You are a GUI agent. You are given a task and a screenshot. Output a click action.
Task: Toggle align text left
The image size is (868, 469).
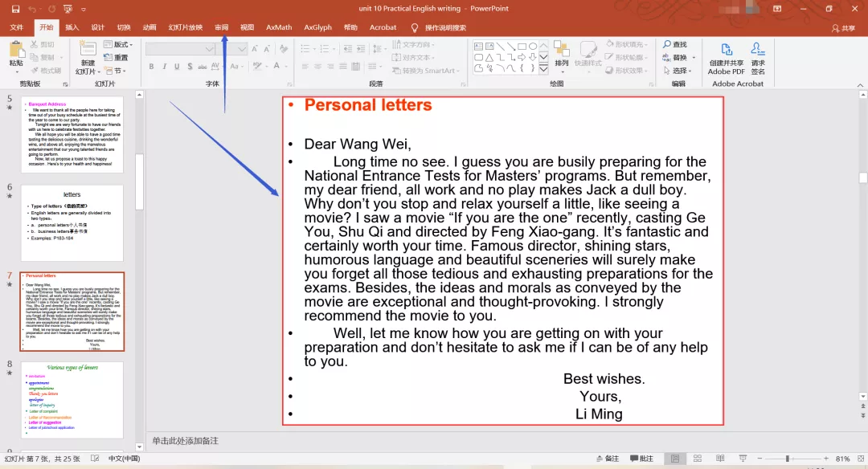[x=305, y=67]
